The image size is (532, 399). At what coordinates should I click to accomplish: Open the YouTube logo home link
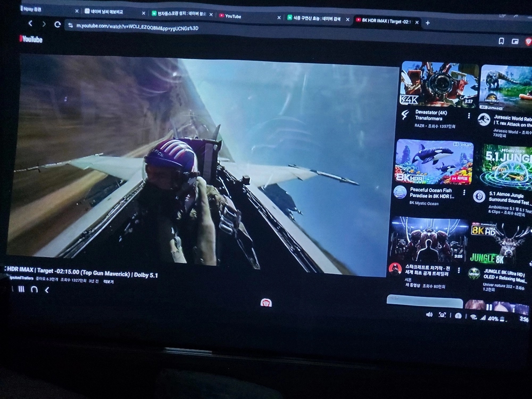coord(31,39)
